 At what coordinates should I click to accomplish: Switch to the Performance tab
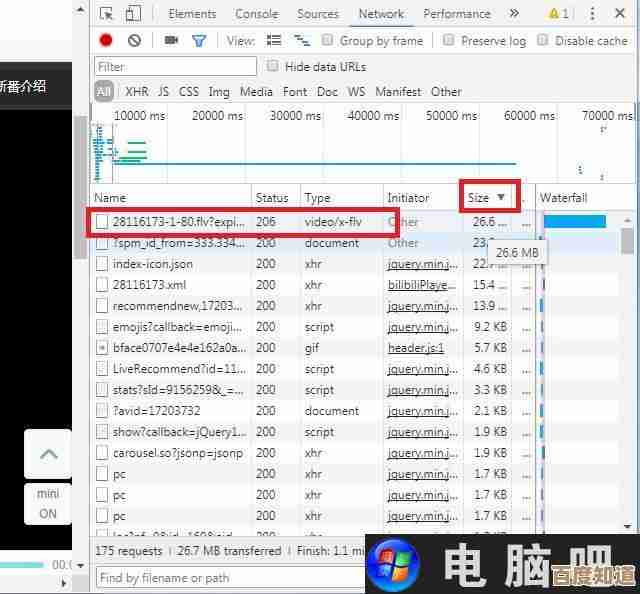457,14
